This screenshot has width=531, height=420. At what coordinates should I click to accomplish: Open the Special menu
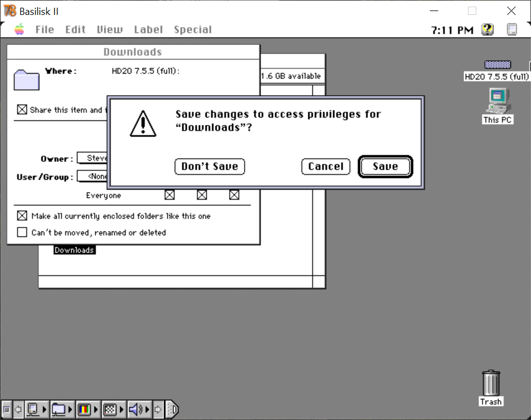193,30
